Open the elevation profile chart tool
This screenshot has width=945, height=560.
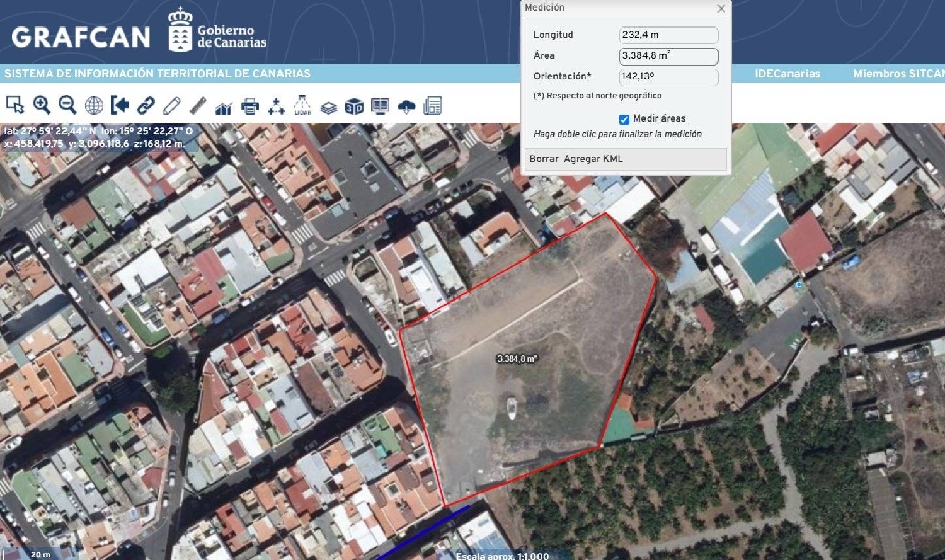tap(224, 106)
